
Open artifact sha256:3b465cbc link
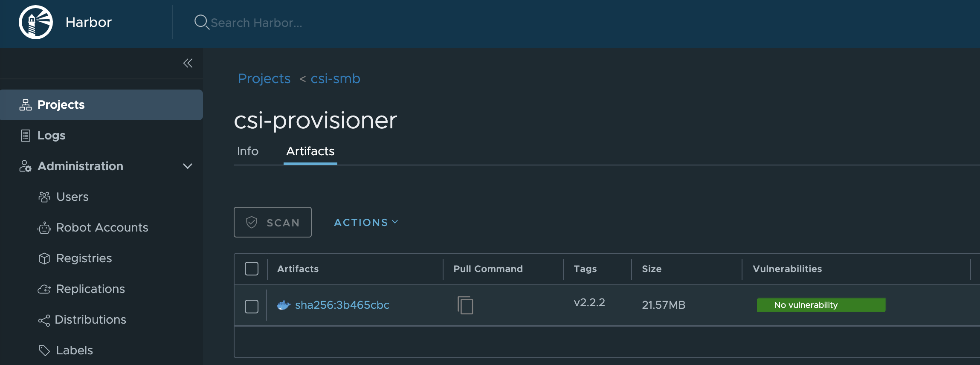[342, 305]
